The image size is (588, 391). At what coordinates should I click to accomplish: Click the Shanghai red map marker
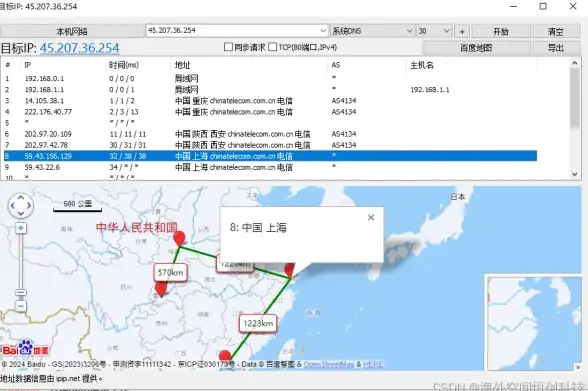tap(290, 270)
